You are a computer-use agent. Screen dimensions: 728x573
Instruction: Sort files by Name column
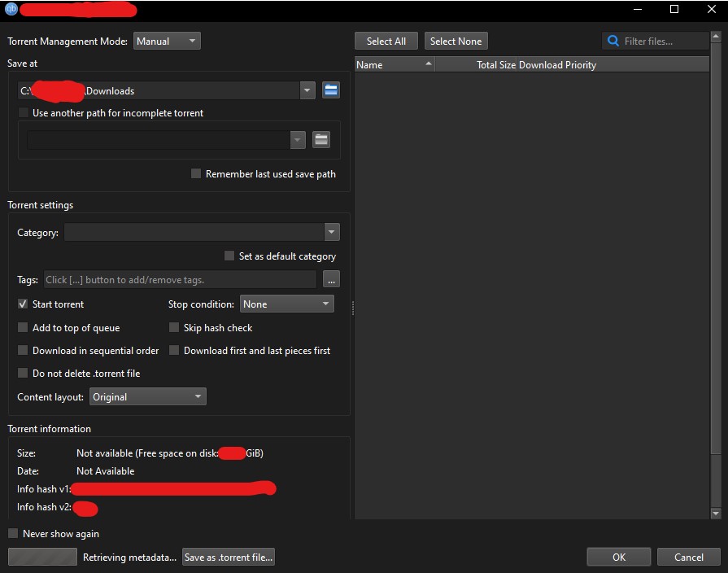pos(395,64)
